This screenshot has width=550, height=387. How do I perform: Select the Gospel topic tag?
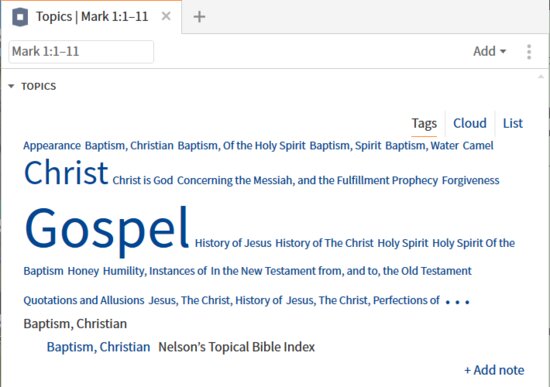pos(107,229)
